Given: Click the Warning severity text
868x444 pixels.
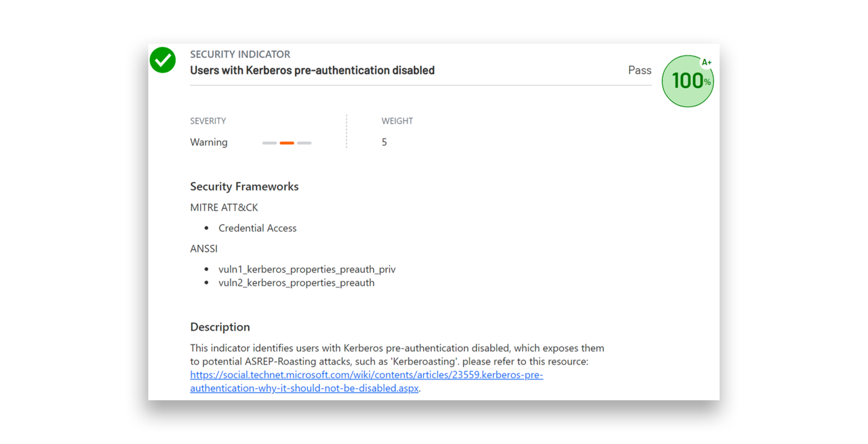Looking at the screenshot, I should click(209, 142).
